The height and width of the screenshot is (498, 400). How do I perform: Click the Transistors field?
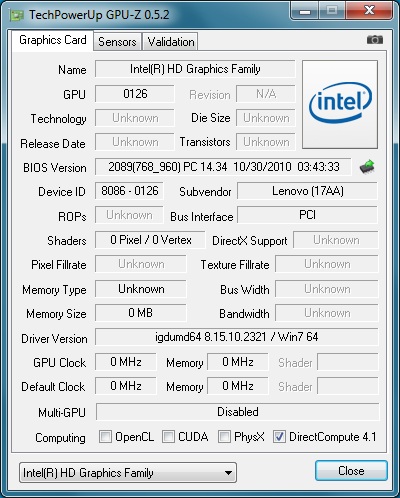(266, 142)
